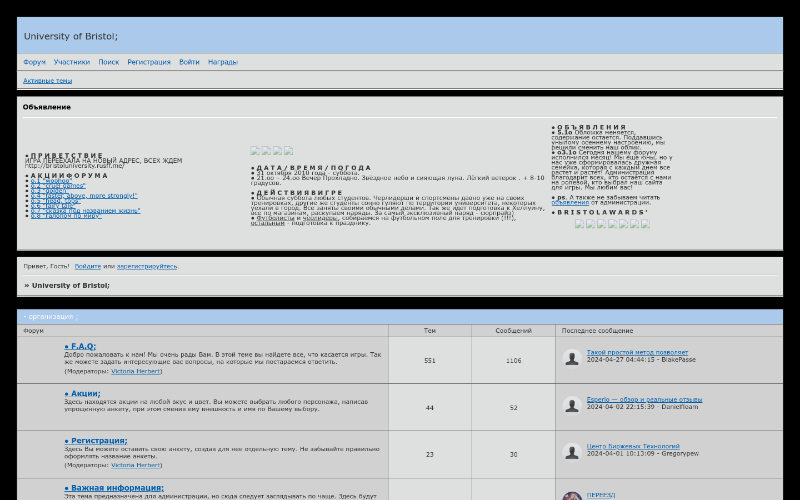Click the first broken image icon above Дата/Время/Погода

tap(255, 151)
